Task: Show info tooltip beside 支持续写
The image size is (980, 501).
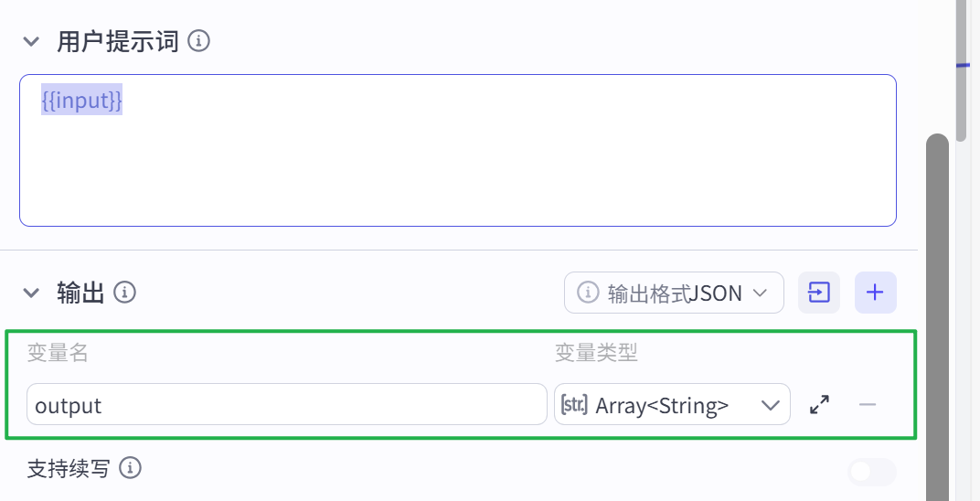Action: [x=131, y=468]
